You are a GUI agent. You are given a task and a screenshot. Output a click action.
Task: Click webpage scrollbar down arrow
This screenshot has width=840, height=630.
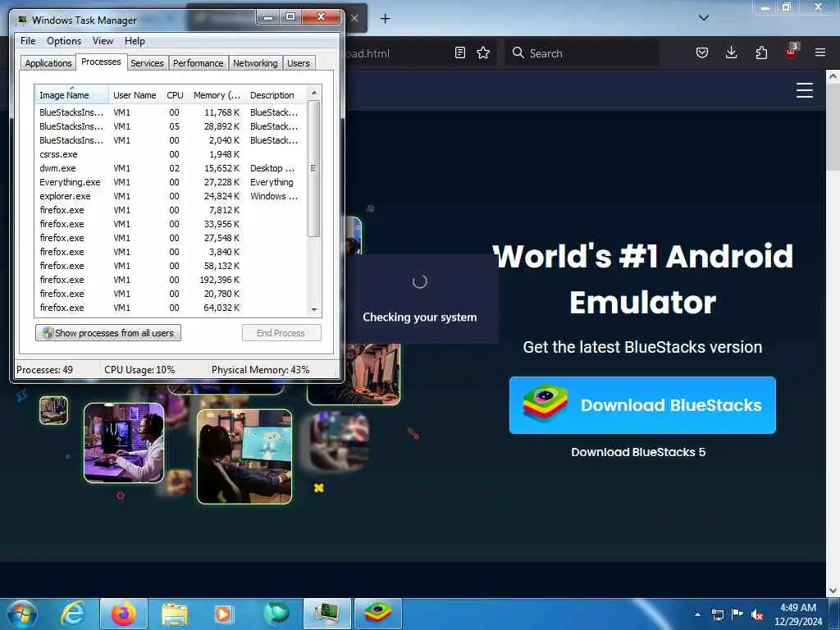pos(833,591)
